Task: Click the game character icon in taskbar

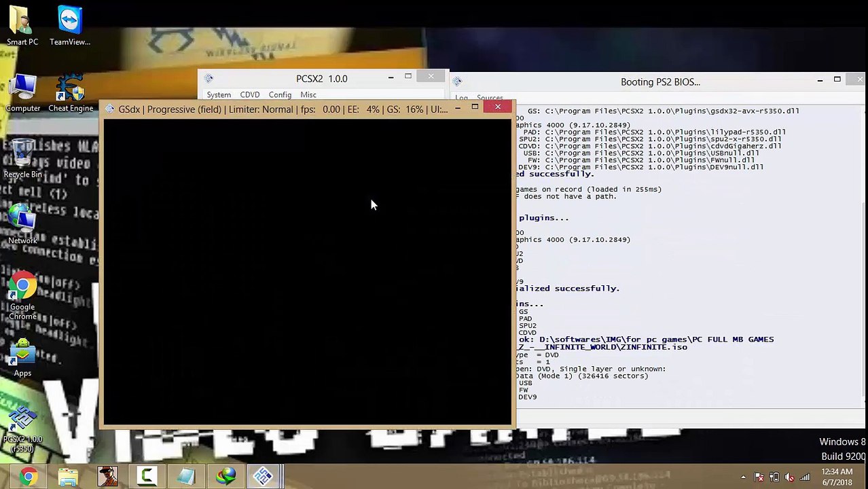Action: pos(107,477)
